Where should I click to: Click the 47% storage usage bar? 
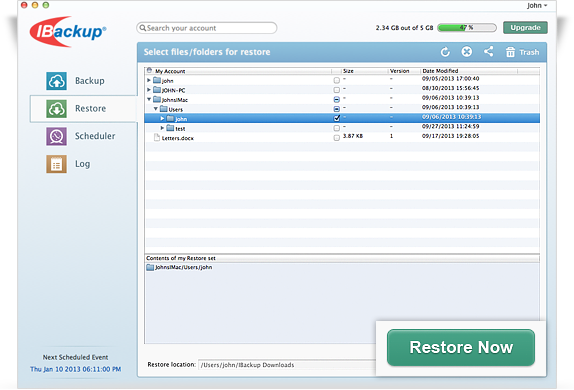(x=467, y=27)
